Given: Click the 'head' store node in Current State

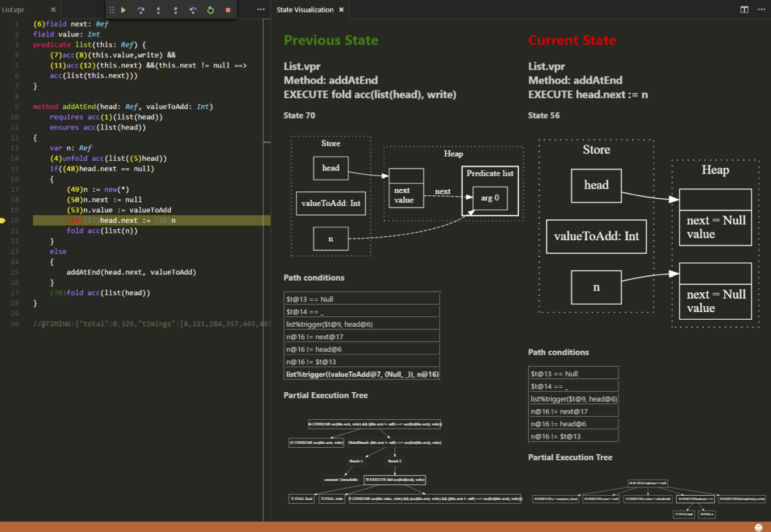Looking at the screenshot, I should pyautogui.click(x=596, y=185).
